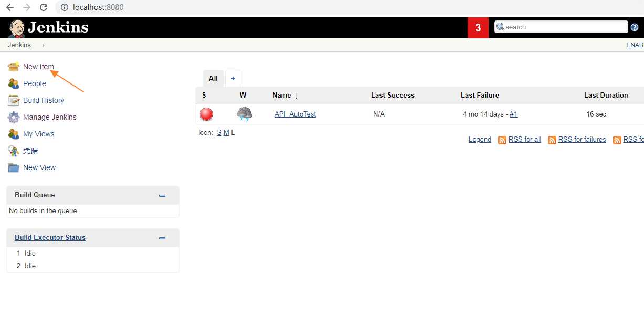Click the red notification badge showing 3
Screen dimensions: 644x316
(478, 28)
